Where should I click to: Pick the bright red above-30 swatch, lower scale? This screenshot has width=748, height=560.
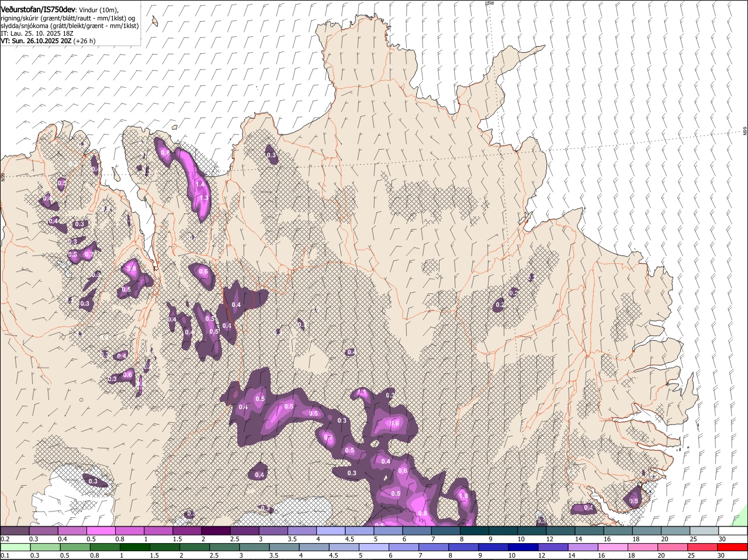pos(733,547)
